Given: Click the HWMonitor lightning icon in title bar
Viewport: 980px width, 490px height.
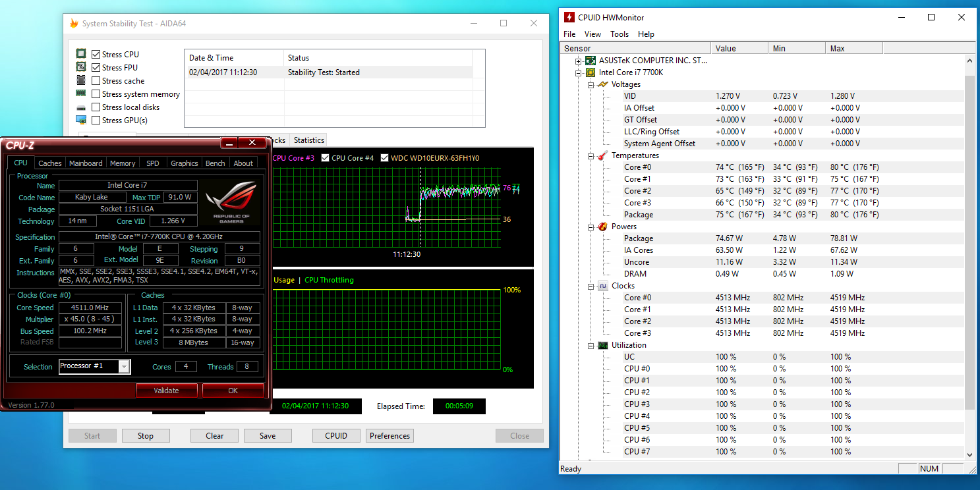Looking at the screenshot, I should [x=568, y=18].
